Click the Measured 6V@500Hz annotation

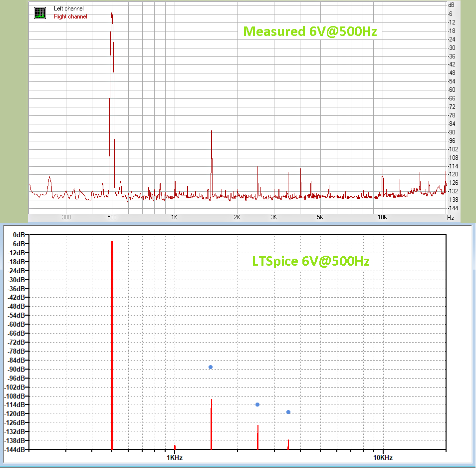pyautogui.click(x=310, y=31)
